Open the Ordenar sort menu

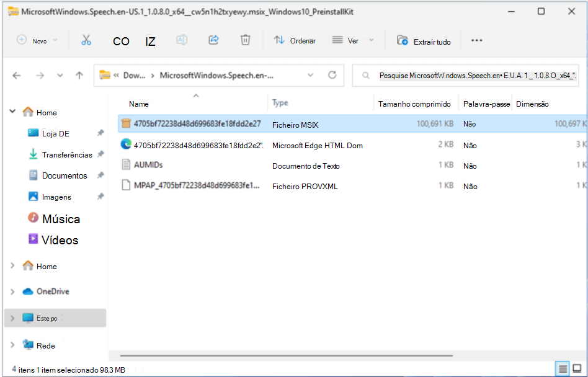point(295,40)
